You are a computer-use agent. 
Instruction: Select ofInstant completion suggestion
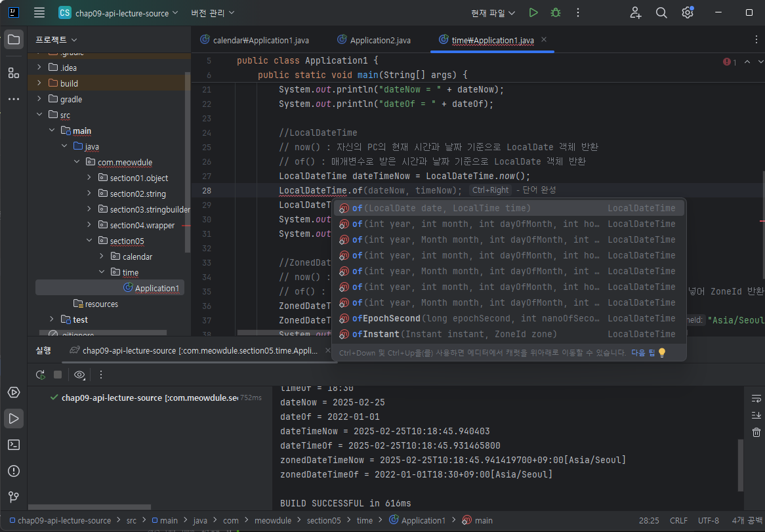coord(508,334)
